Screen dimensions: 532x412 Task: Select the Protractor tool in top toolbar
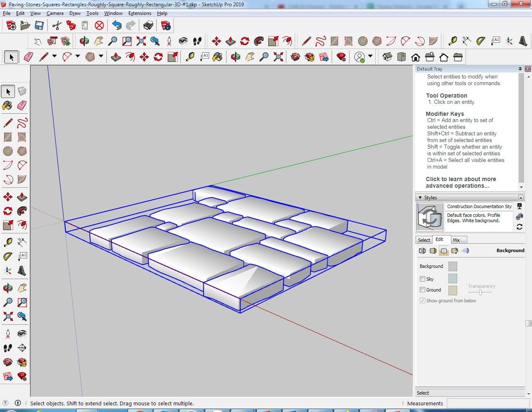click(x=480, y=41)
